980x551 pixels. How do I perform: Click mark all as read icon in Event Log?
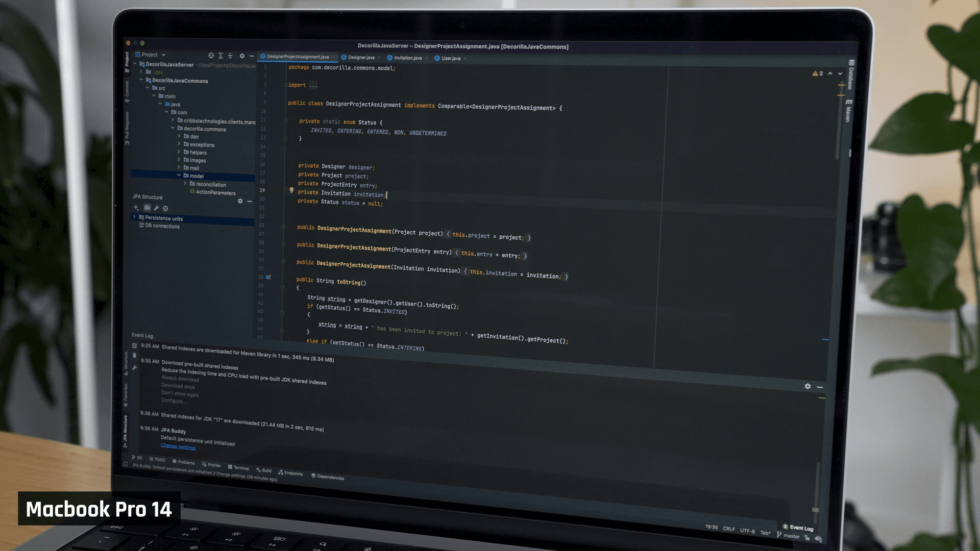coord(135,346)
